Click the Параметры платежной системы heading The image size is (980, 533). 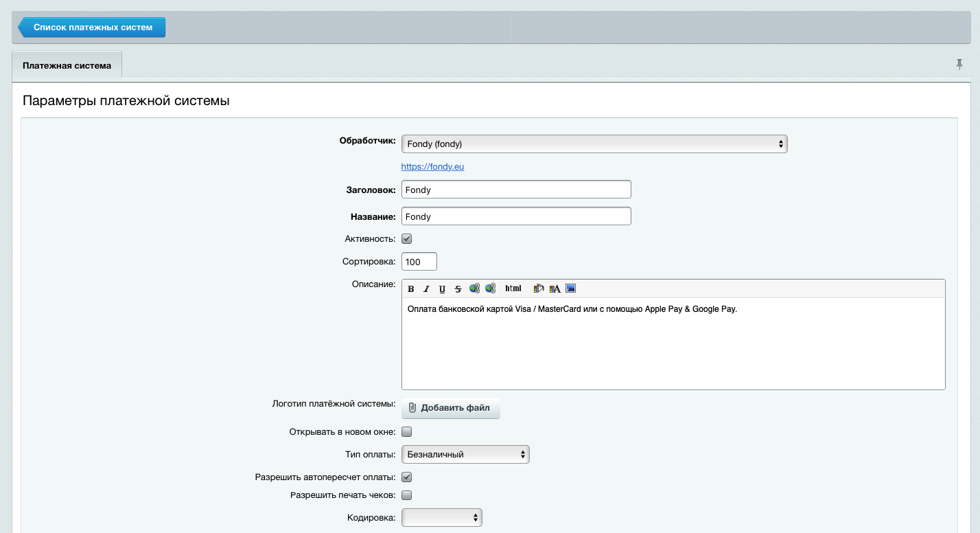tap(126, 101)
